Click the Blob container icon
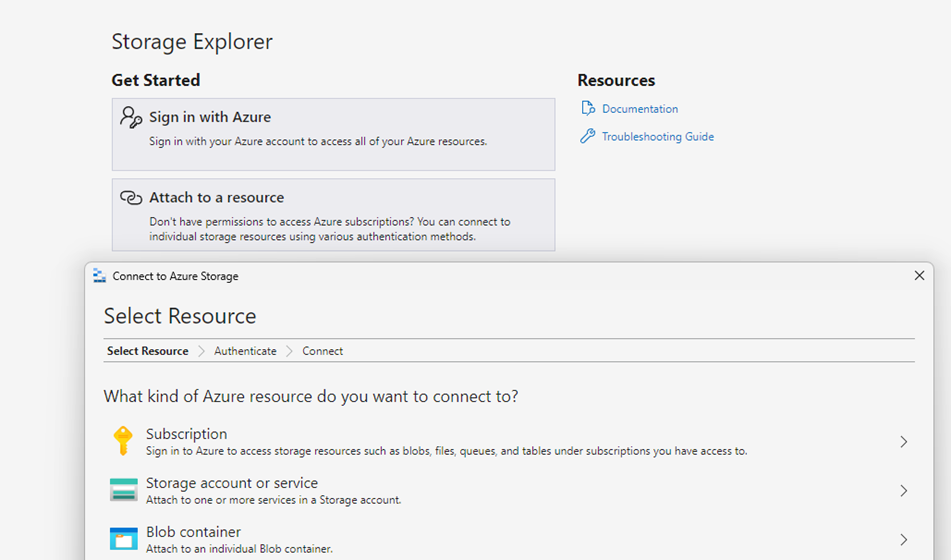The image size is (951, 560). click(x=123, y=539)
